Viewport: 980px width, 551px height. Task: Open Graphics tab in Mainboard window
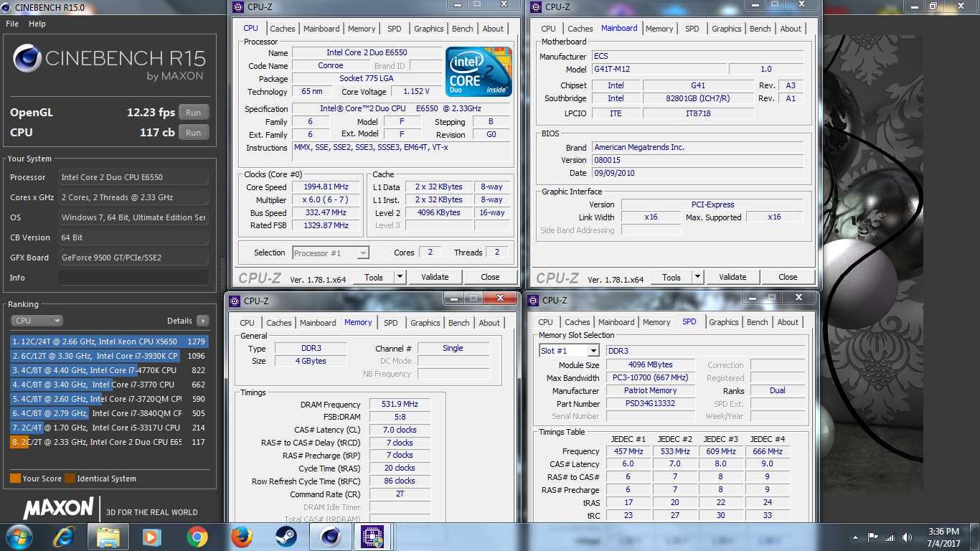point(727,29)
